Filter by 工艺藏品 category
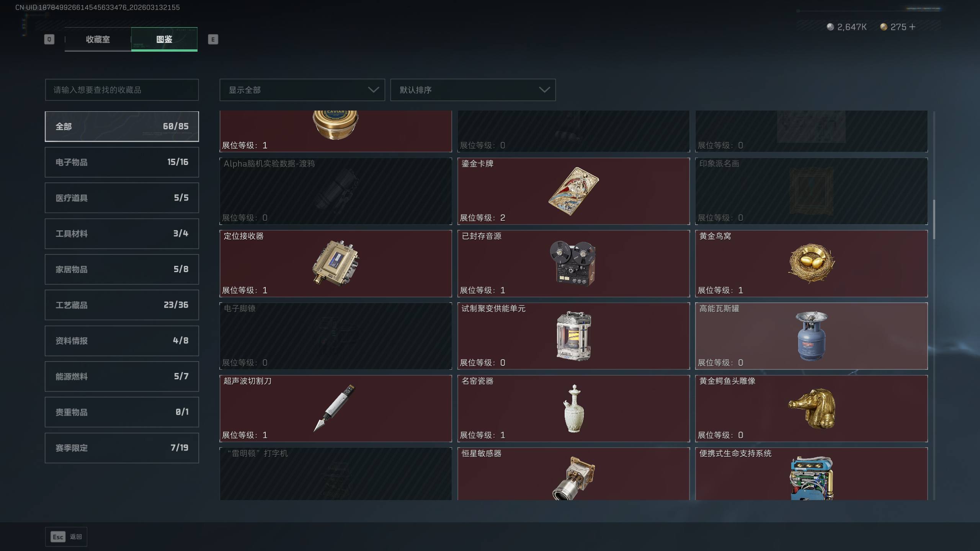The height and width of the screenshot is (551, 980). (122, 305)
